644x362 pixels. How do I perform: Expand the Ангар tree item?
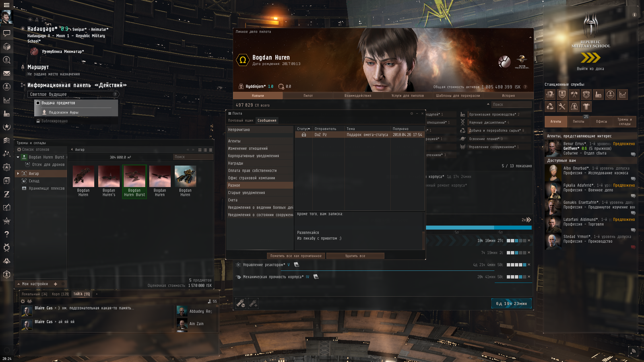[18, 173]
